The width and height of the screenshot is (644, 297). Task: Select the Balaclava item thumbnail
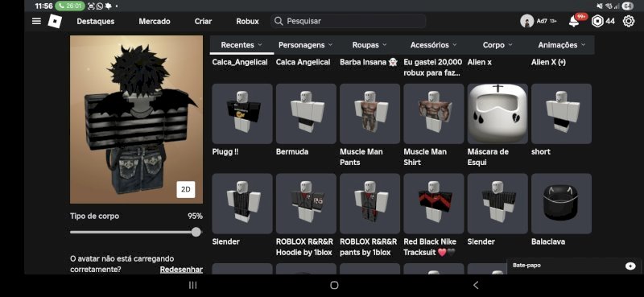coord(561,204)
